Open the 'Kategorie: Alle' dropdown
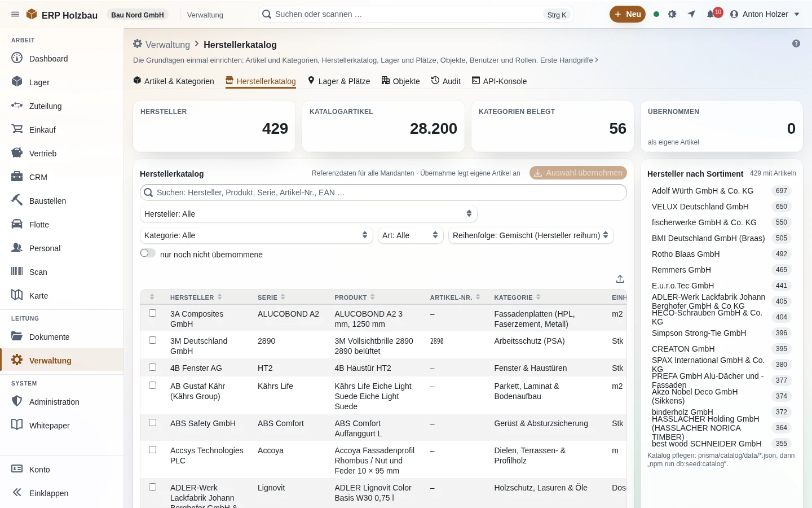The image size is (812, 508). point(257,235)
